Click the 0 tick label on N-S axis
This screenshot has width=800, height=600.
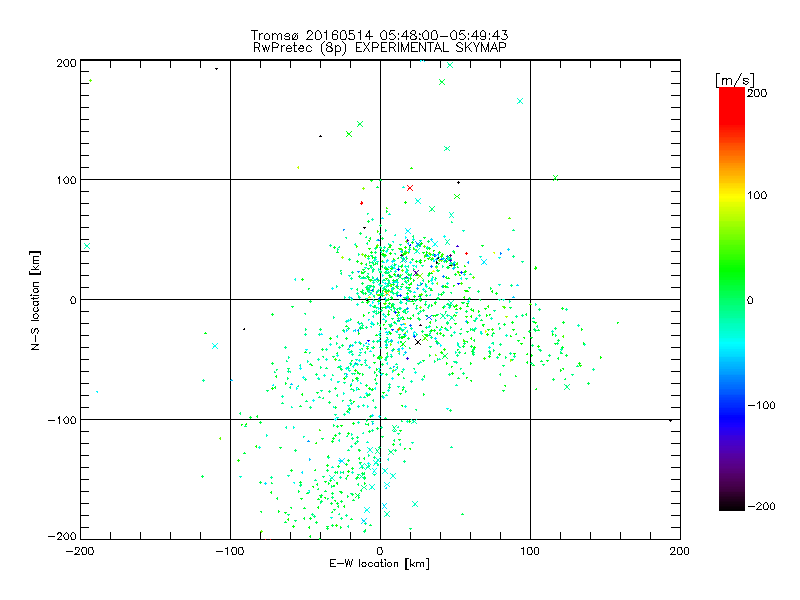click(73, 300)
